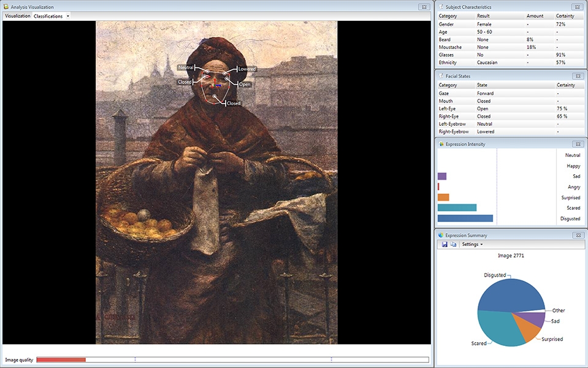Select the Right-Eyebrow row
Image resolution: width=588 pixels, height=368 pixels.
point(511,132)
